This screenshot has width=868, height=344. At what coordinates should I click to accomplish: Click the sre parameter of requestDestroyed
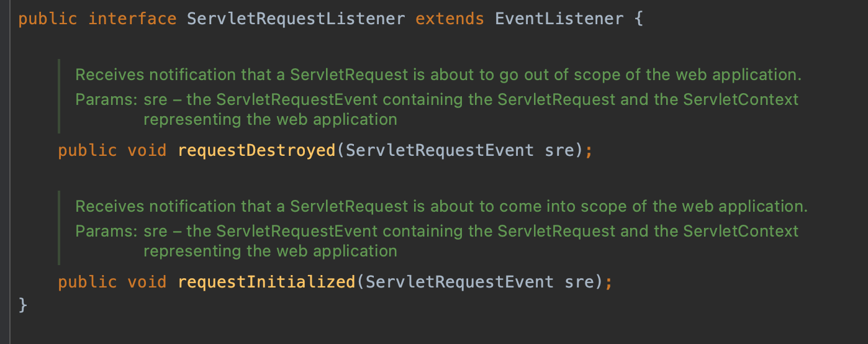[559, 150]
